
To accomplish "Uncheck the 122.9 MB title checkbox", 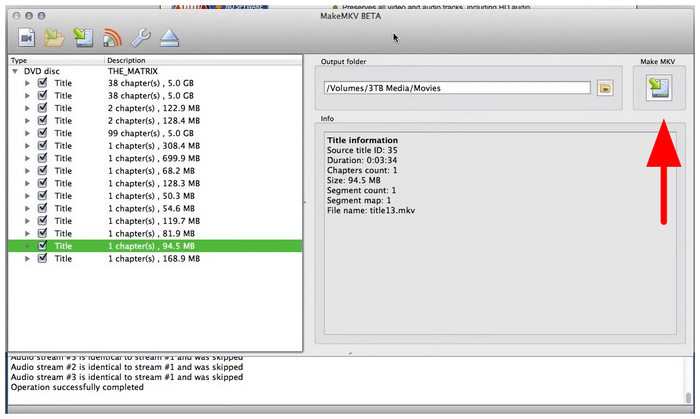I will coord(42,108).
